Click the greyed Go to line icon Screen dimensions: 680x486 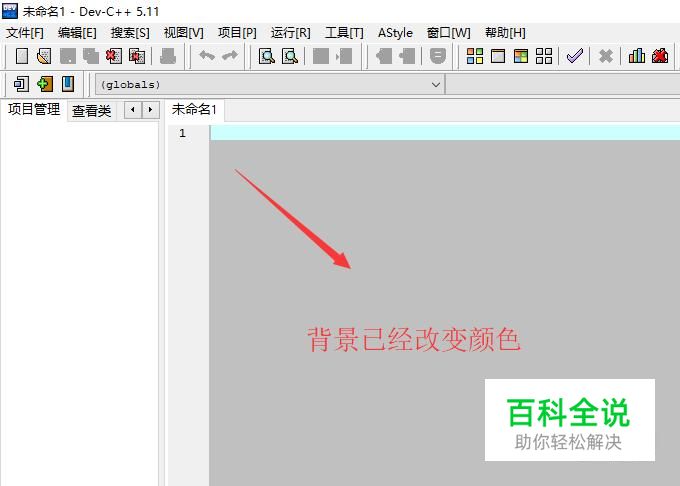pyautogui.click(x=344, y=56)
